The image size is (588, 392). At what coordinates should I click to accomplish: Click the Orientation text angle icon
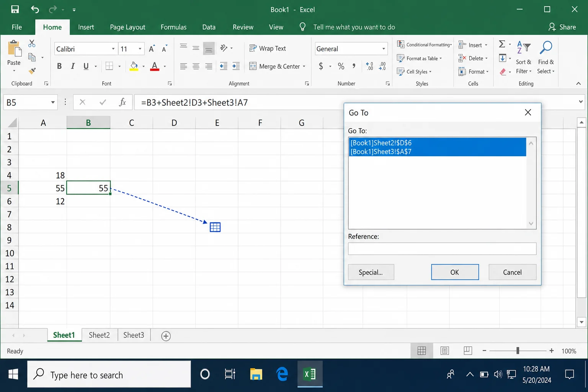[x=224, y=48]
